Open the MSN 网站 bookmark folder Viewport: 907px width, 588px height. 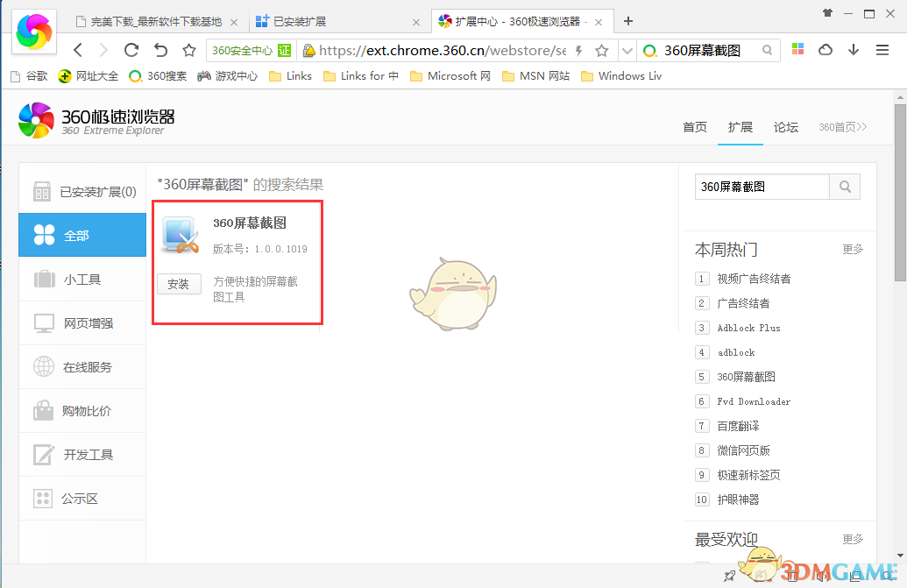pyautogui.click(x=535, y=75)
